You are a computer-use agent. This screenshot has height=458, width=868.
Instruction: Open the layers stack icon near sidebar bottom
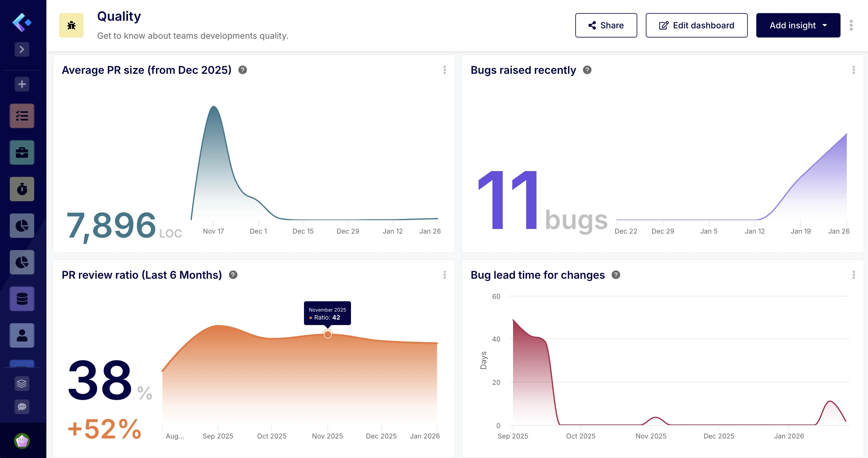point(22,383)
